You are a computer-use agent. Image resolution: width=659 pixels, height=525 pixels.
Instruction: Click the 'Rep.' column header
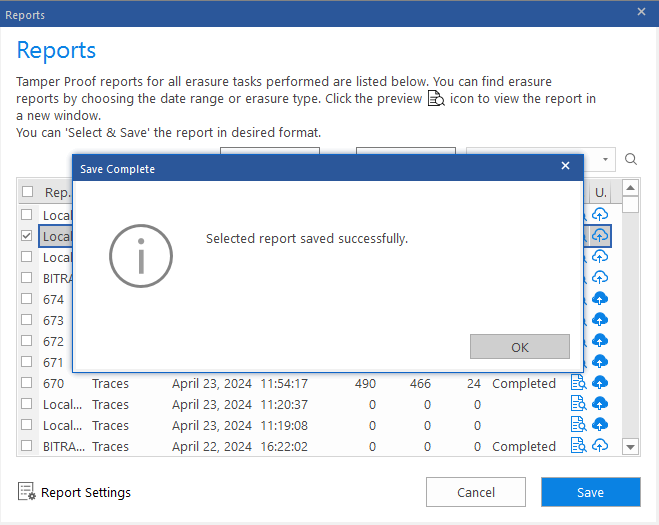57,193
